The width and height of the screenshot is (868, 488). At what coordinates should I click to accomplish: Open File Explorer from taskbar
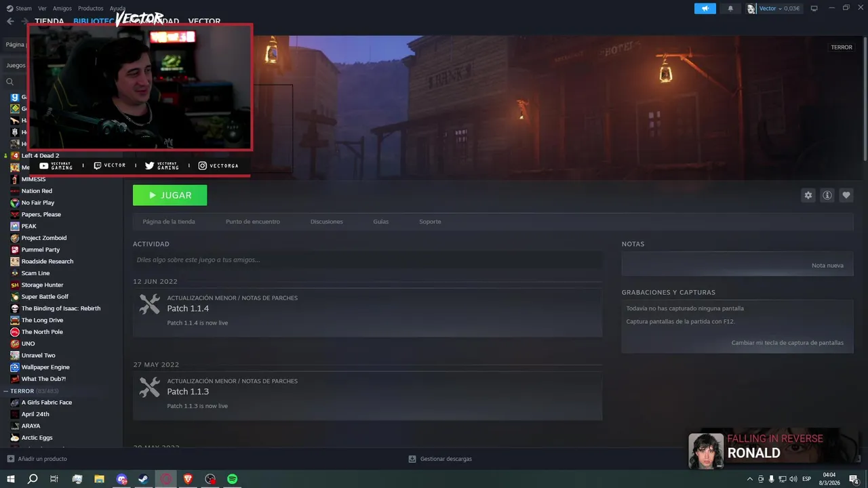click(x=99, y=479)
